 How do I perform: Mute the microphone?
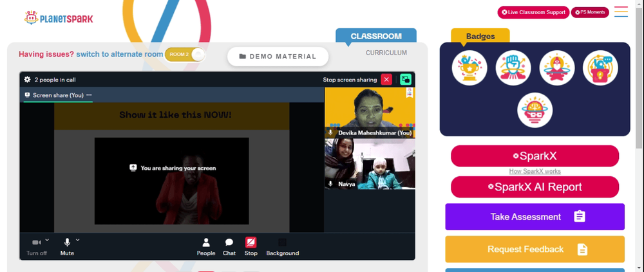67,246
